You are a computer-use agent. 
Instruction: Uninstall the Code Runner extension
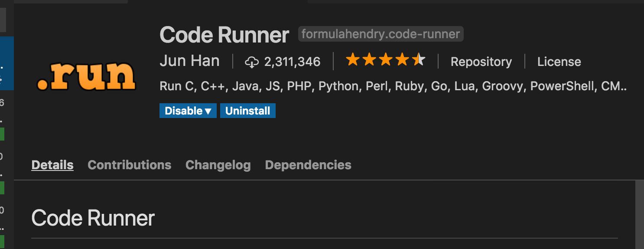pyautogui.click(x=247, y=111)
